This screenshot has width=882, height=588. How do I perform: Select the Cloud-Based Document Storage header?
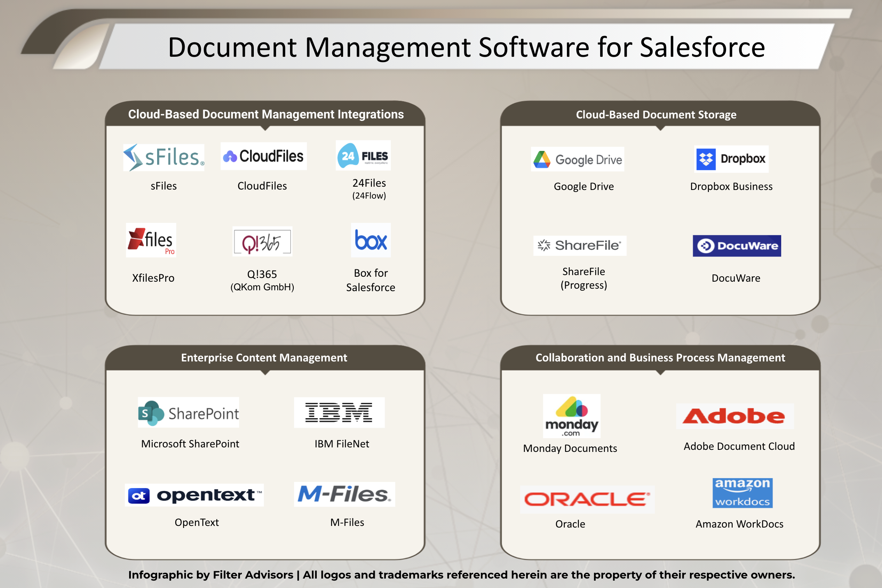[x=656, y=115]
